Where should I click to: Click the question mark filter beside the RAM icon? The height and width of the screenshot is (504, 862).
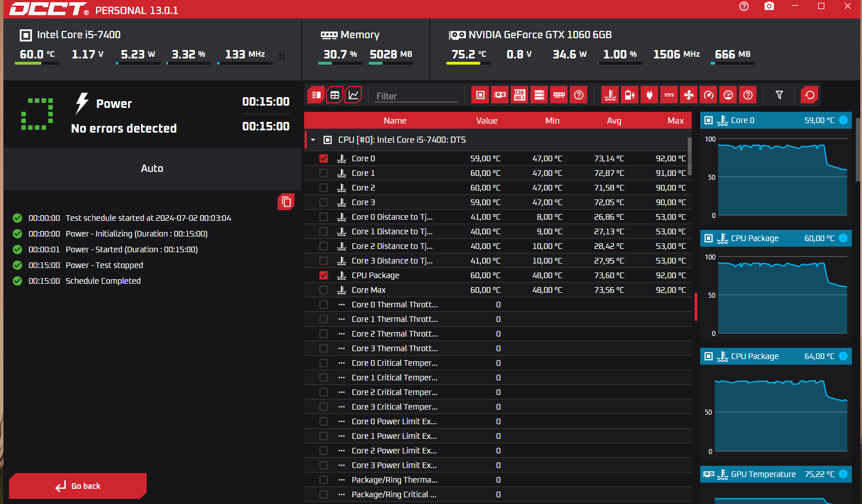point(579,95)
